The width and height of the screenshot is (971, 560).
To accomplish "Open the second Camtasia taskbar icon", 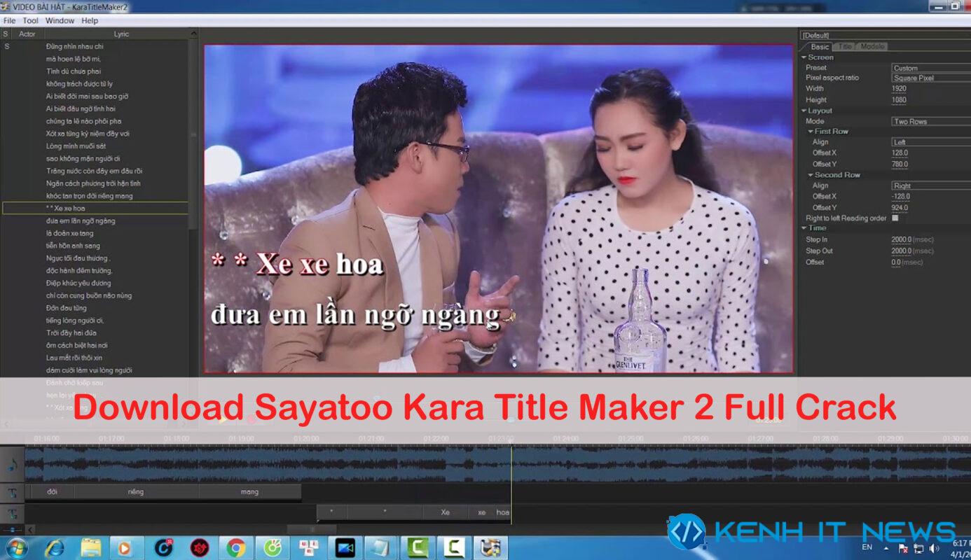I will coord(454,548).
